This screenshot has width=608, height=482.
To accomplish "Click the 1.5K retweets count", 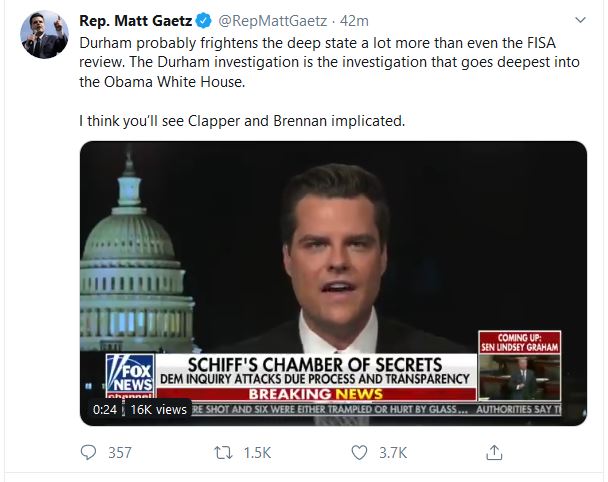I will point(257,453).
